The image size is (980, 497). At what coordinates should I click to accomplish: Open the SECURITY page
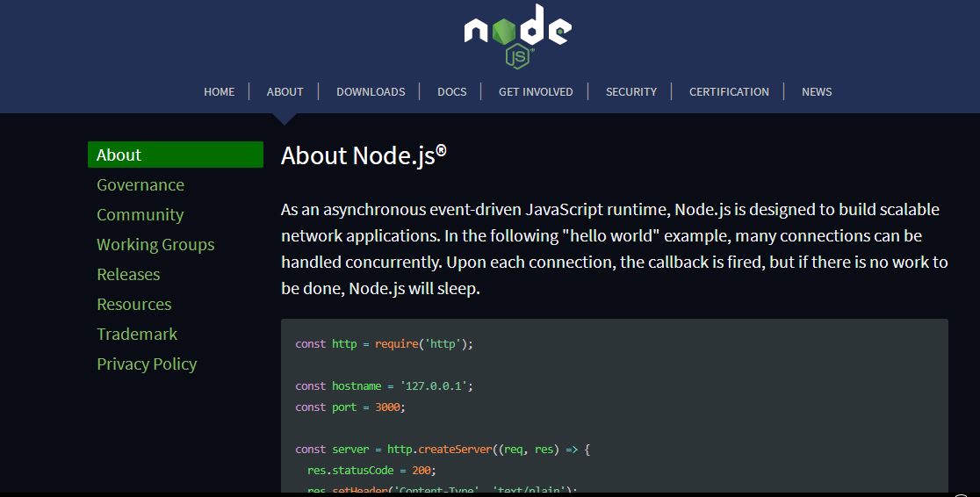(x=631, y=92)
